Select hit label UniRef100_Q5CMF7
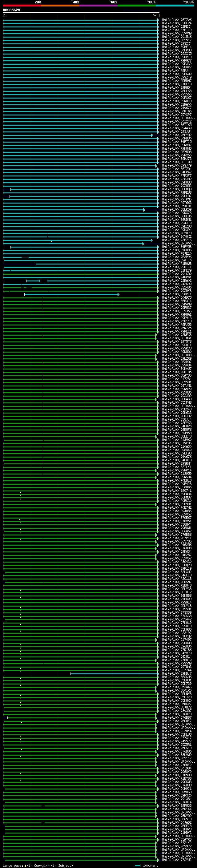The width and height of the screenshot is (197, 868). point(177,721)
